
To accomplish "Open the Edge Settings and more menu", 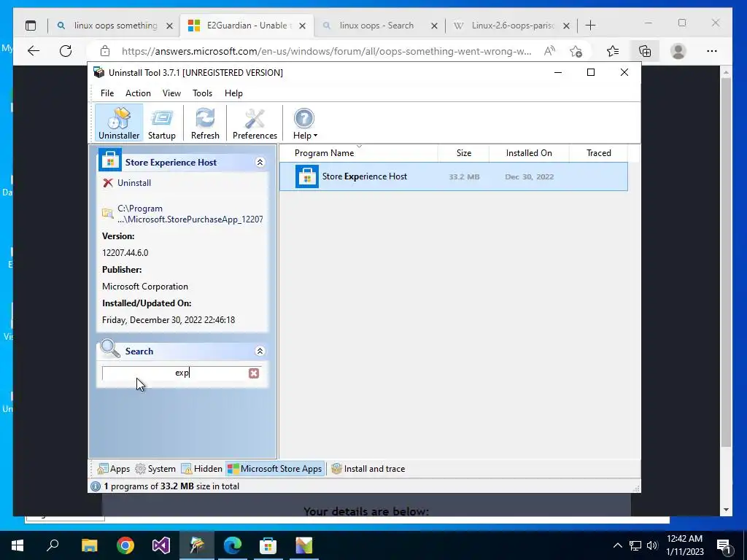I will pyautogui.click(x=712, y=51).
